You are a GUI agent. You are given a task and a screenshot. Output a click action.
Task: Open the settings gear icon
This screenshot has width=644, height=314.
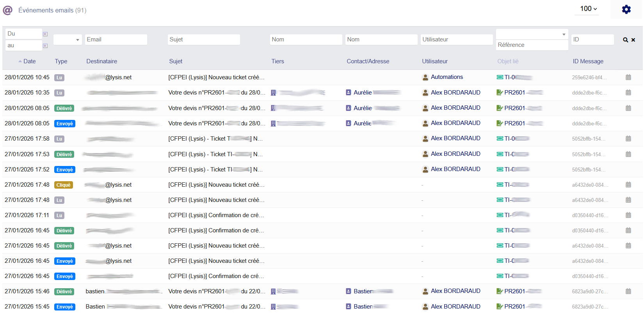(x=626, y=9)
